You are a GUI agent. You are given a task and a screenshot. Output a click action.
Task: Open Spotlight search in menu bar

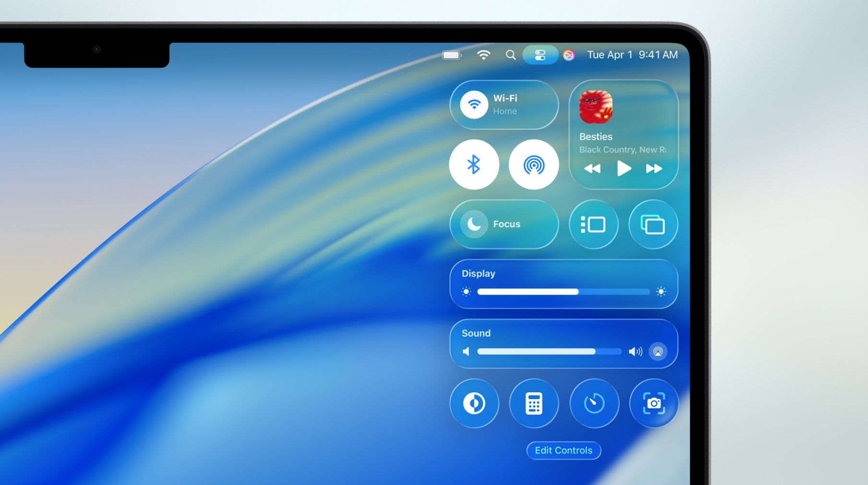click(510, 55)
